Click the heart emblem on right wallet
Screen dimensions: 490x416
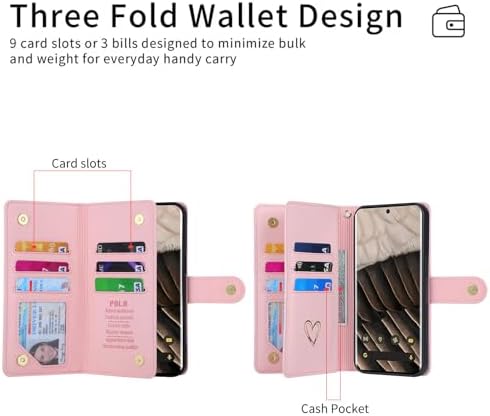(312, 332)
